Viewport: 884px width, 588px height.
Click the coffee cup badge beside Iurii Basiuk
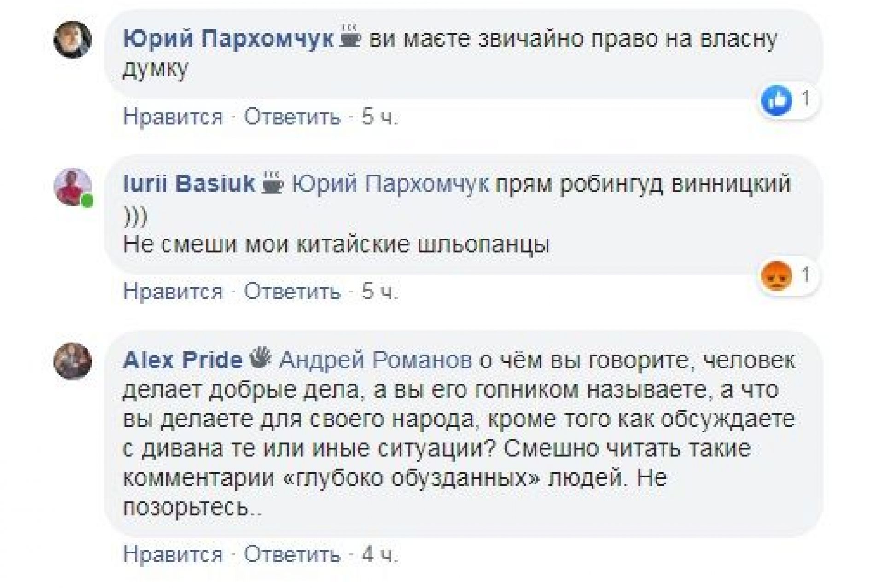273,183
